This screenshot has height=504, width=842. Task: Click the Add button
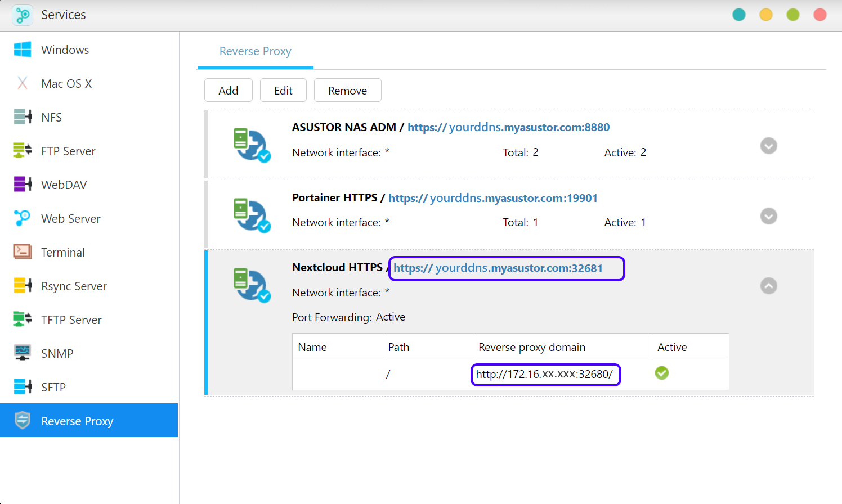(229, 90)
